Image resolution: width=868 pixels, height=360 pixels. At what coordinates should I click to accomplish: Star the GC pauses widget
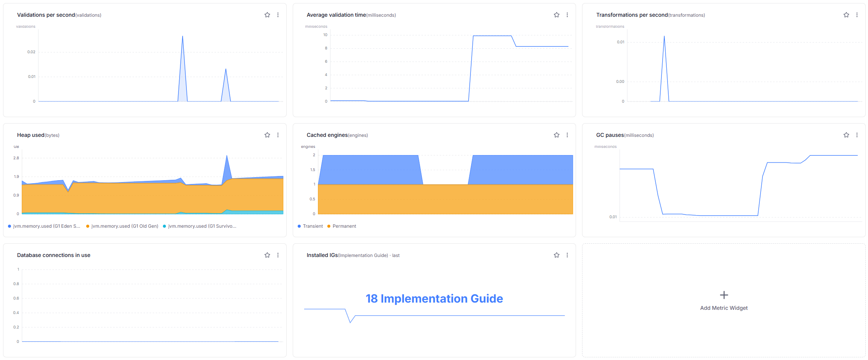point(846,135)
